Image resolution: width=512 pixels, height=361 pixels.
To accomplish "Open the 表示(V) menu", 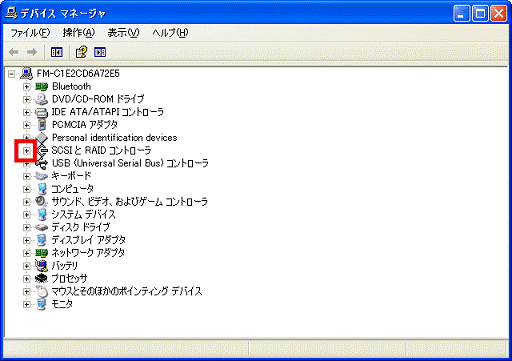I will click(123, 33).
